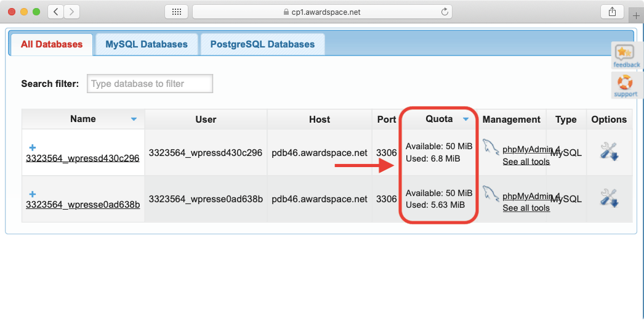Screen dimensions: 644x320
Task: Click the Safari share icon
Action: [x=612, y=12]
